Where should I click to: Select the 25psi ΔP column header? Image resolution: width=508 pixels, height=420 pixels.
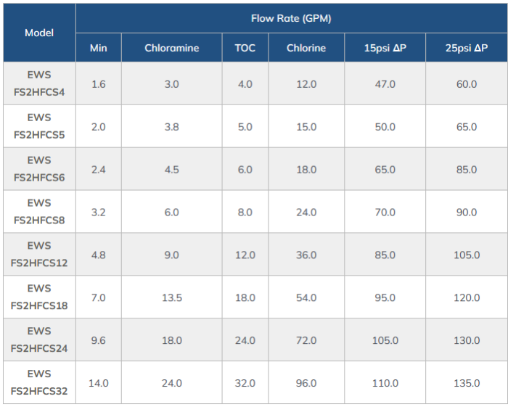(467, 49)
